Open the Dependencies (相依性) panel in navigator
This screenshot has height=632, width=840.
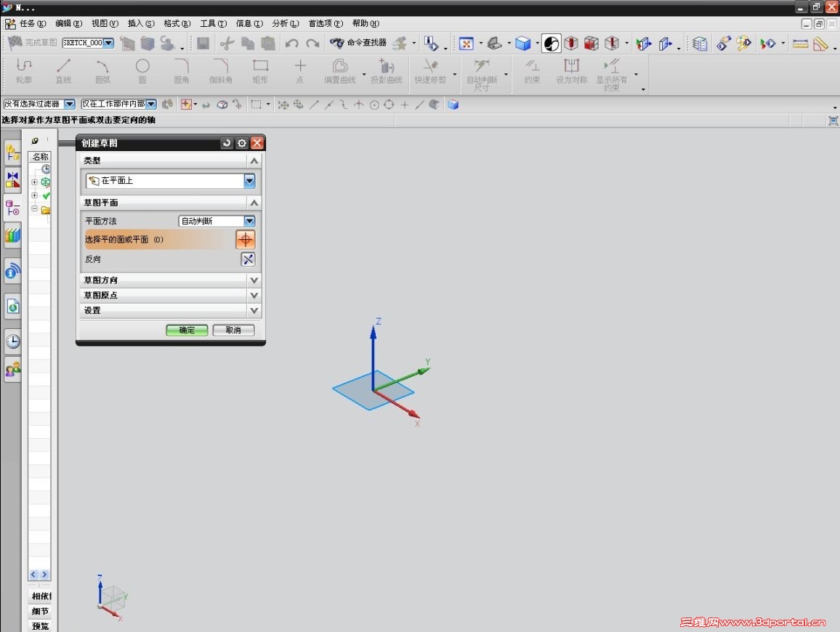click(x=41, y=596)
